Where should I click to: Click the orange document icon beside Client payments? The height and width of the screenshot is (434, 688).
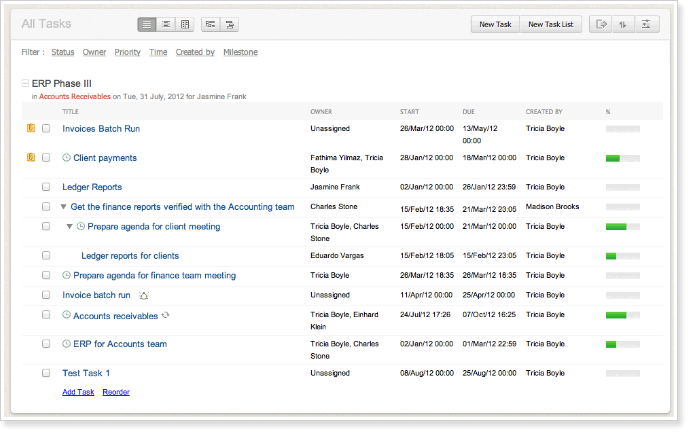tap(31, 157)
